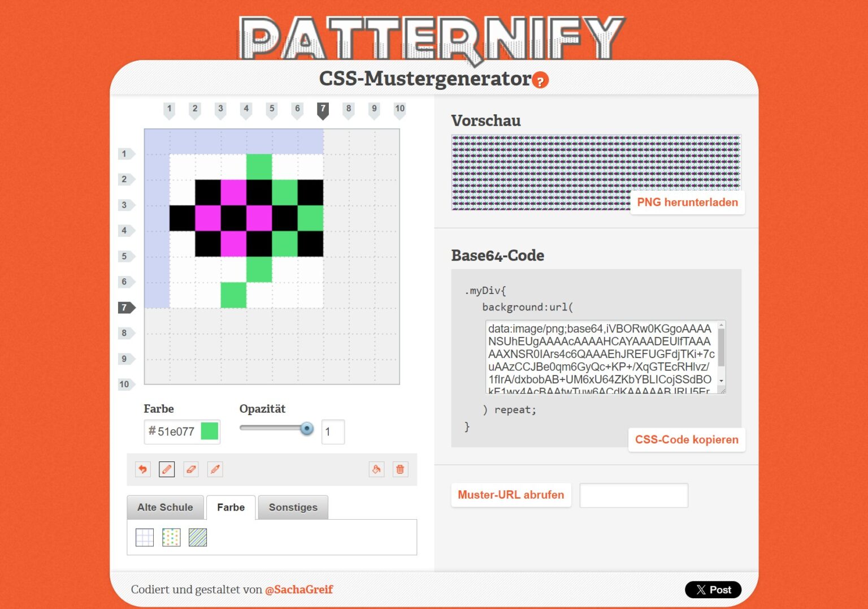Image resolution: width=868 pixels, height=609 pixels.
Task: Click the Opazität slider handle
Action: 307,429
